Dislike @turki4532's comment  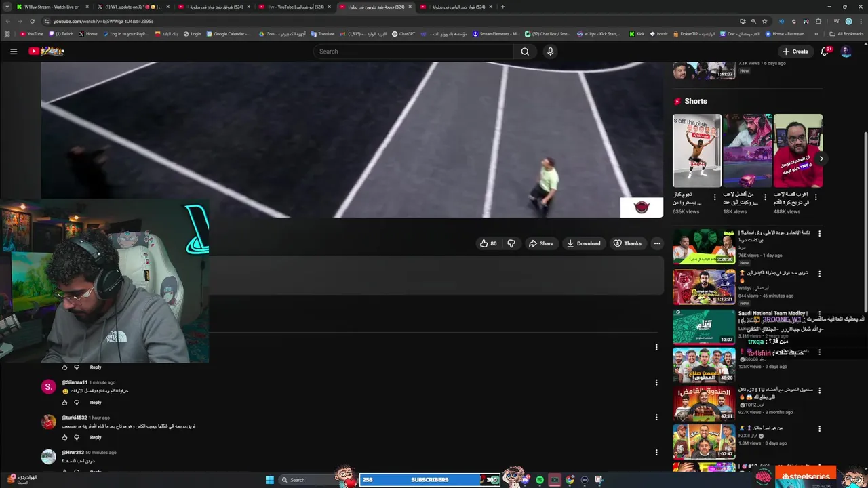point(77,437)
